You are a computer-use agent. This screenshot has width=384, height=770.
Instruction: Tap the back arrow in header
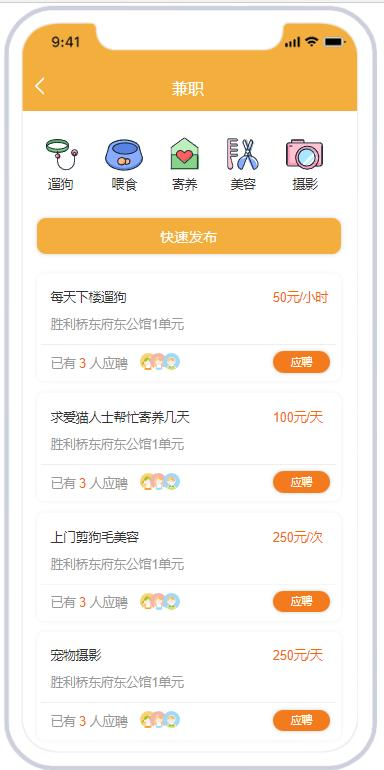coord(40,86)
